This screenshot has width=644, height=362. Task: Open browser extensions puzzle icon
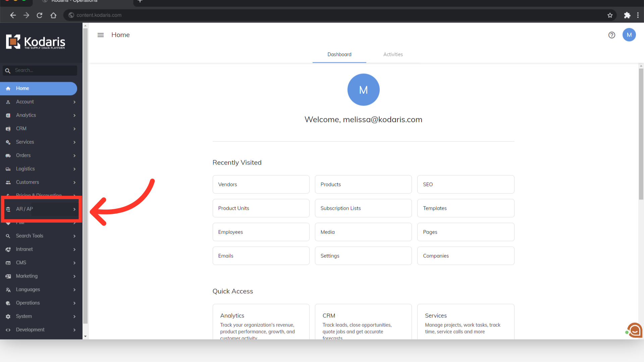627,15
